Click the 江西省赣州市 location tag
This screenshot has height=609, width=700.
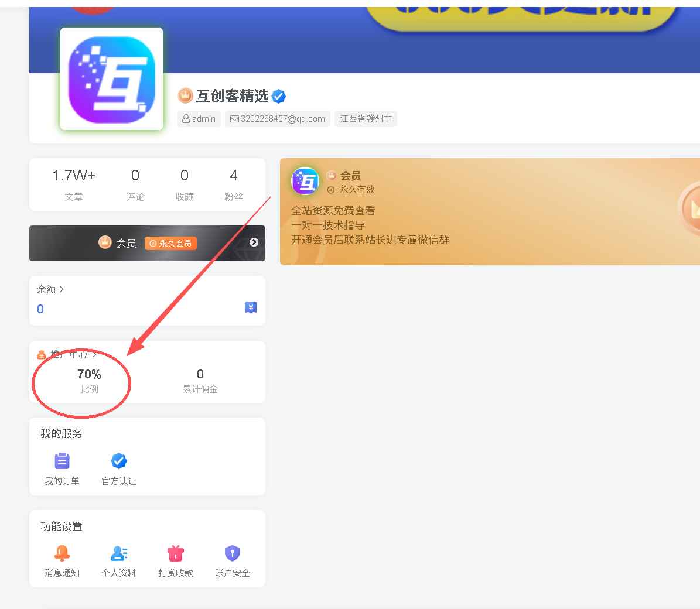tap(366, 118)
